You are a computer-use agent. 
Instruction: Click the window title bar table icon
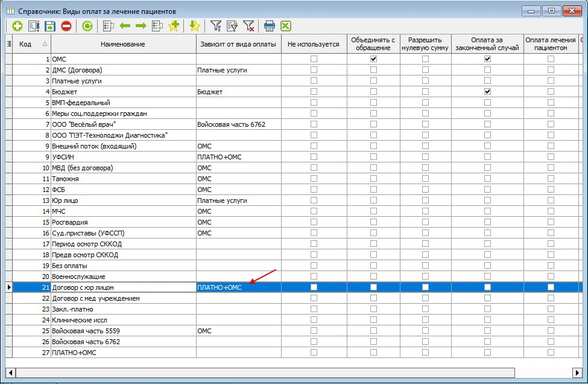coord(10,11)
